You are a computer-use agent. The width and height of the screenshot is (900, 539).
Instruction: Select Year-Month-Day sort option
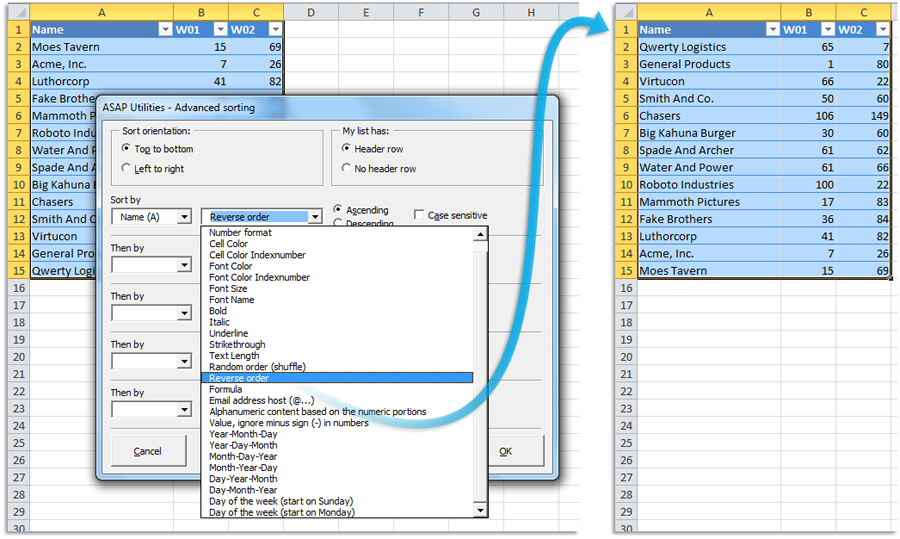click(x=337, y=434)
